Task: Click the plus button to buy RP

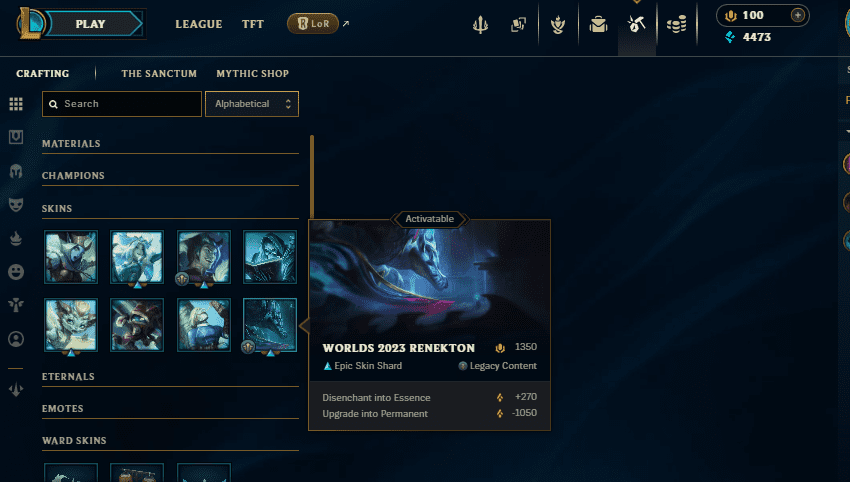Action: pos(797,15)
